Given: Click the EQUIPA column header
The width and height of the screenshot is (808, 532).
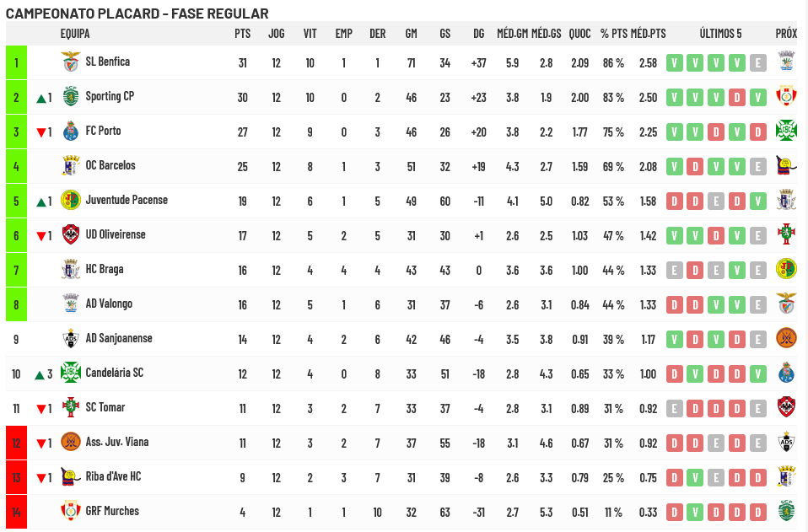Looking at the screenshot, I should click(75, 34).
